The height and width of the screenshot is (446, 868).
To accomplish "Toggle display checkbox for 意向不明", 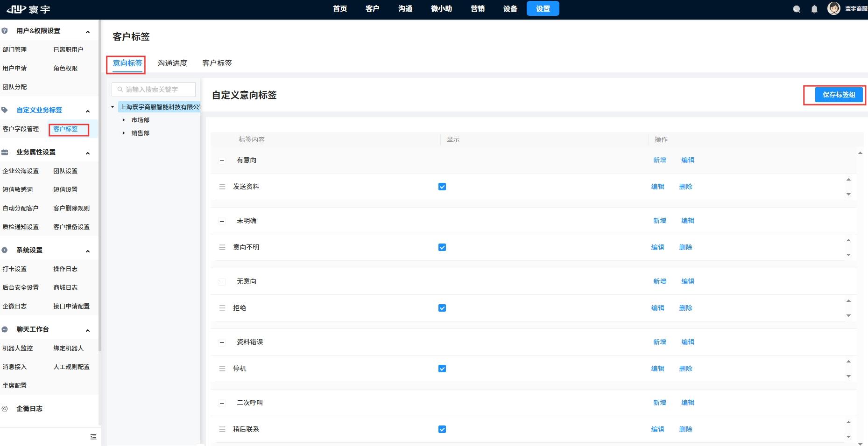I will [x=442, y=247].
